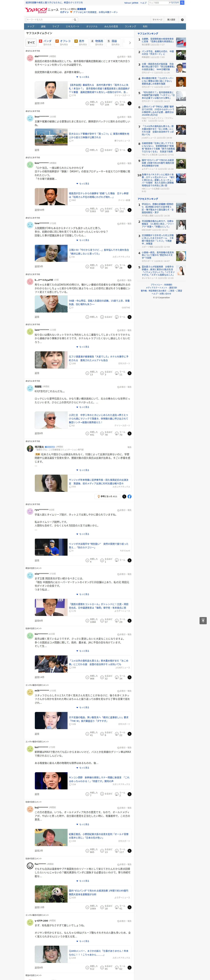Open ranking article 北朝鮮、官邸関係者の核保有発言に反発
This screenshot has height=980, width=210.
point(158,40)
